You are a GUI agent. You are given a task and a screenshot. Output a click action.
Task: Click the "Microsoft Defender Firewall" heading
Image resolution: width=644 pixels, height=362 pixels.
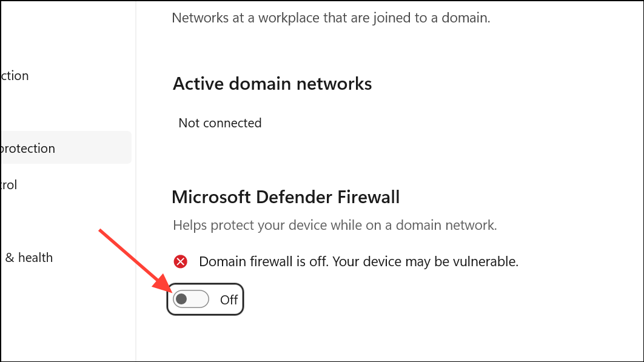pos(286,197)
